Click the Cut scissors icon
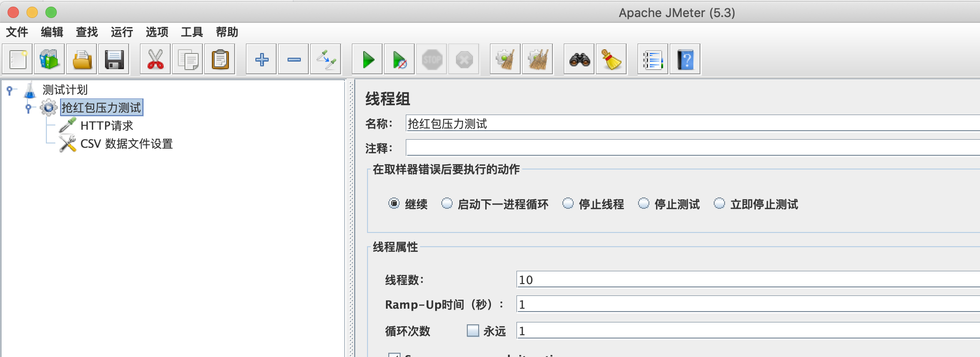 coord(156,60)
